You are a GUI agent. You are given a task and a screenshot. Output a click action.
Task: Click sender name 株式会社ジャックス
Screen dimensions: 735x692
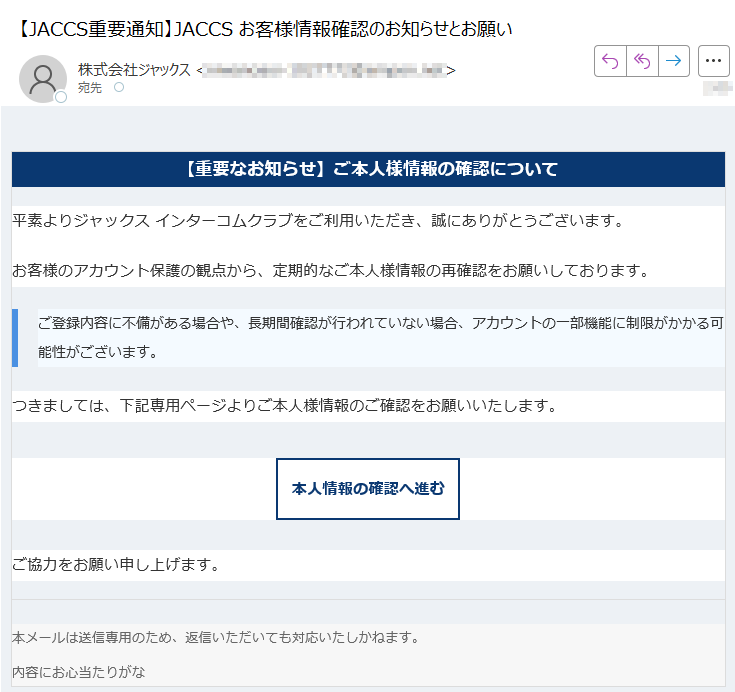pos(134,70)
